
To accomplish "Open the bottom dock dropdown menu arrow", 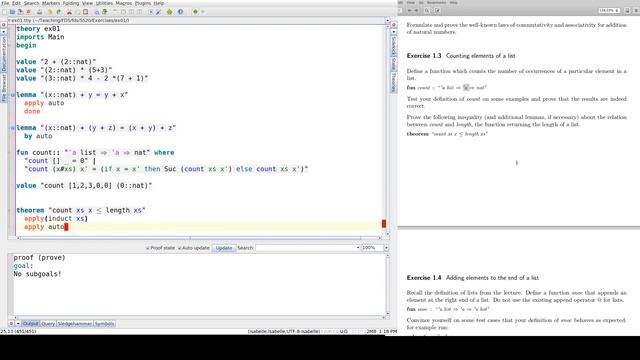I will [18, 324].
